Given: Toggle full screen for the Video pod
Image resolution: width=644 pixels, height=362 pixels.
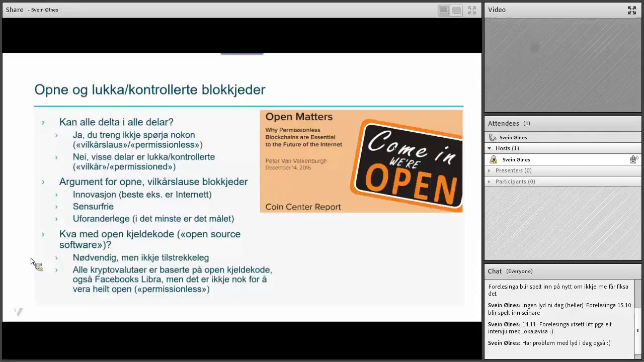Looking at the screenshot, I should (632, 10).
